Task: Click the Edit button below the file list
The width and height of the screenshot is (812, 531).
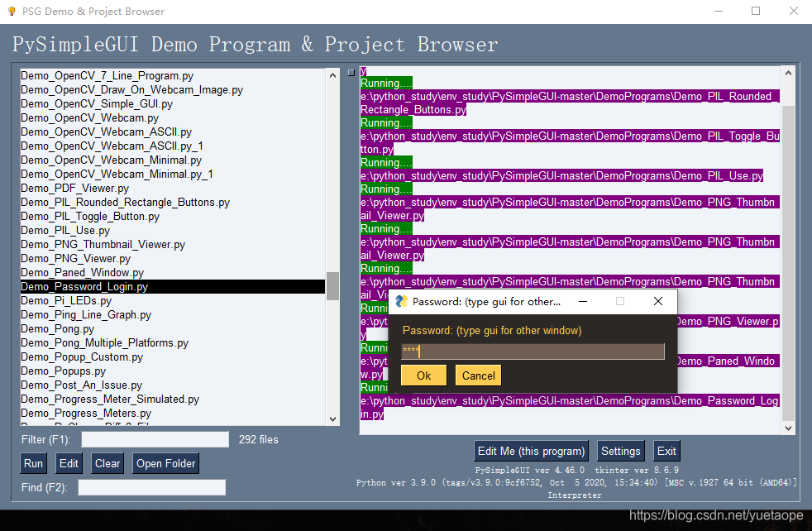Action: 69,464
